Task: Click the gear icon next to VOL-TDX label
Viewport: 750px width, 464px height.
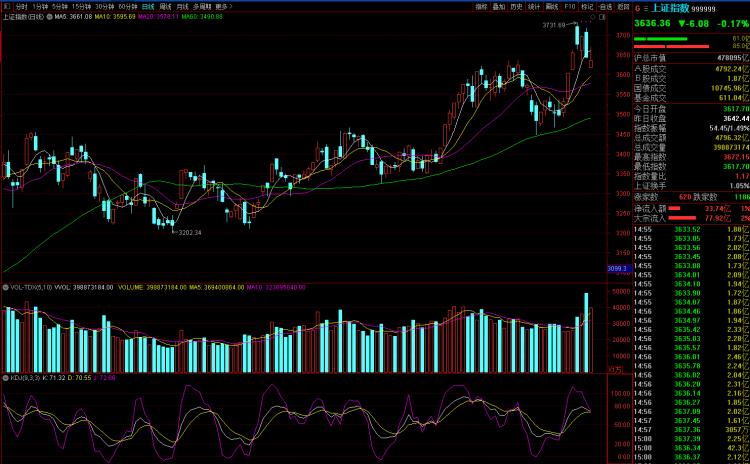Action: (6, 287)
